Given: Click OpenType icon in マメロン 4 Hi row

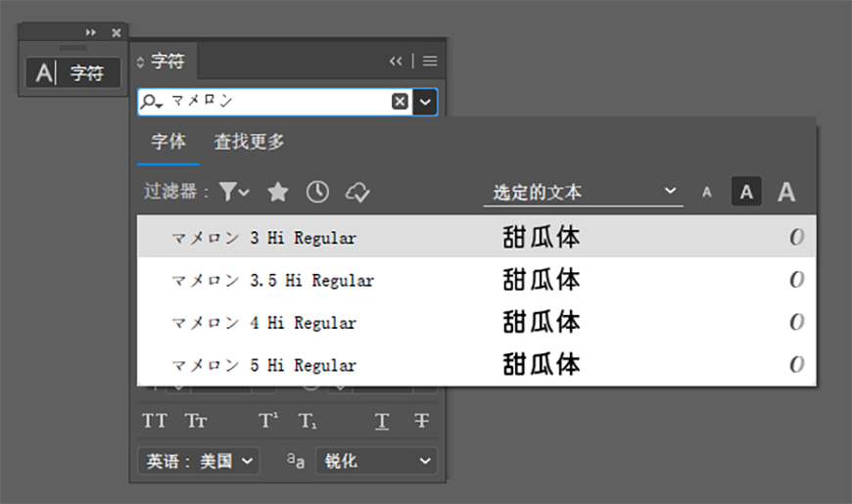Looking at the screenshot, I should point(796,322).
